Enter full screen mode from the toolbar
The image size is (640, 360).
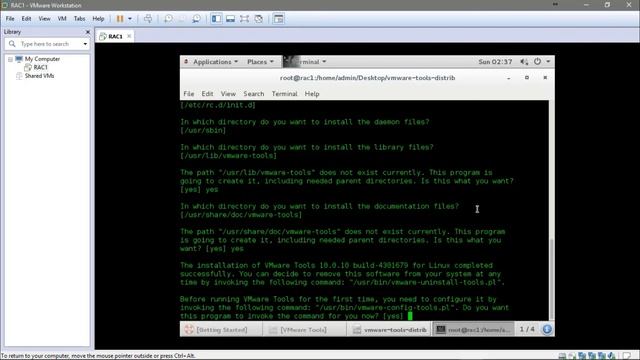(x=244, y=19)
